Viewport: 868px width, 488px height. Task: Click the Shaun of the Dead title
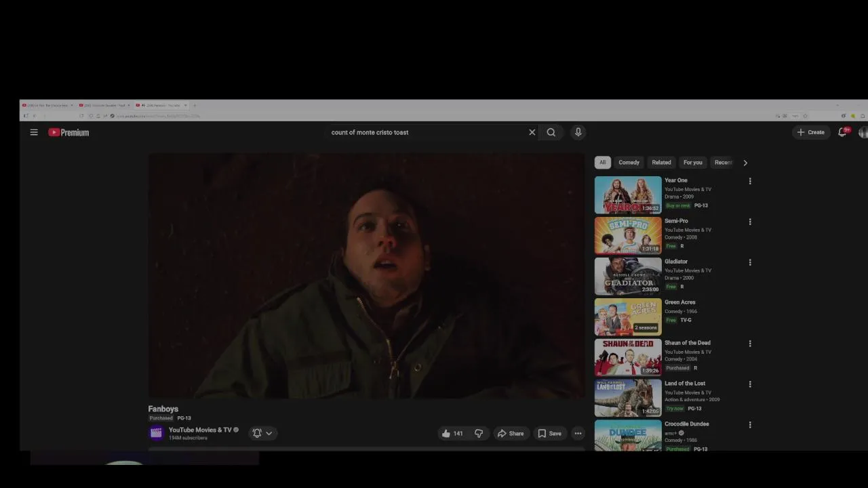click(687, 343)
